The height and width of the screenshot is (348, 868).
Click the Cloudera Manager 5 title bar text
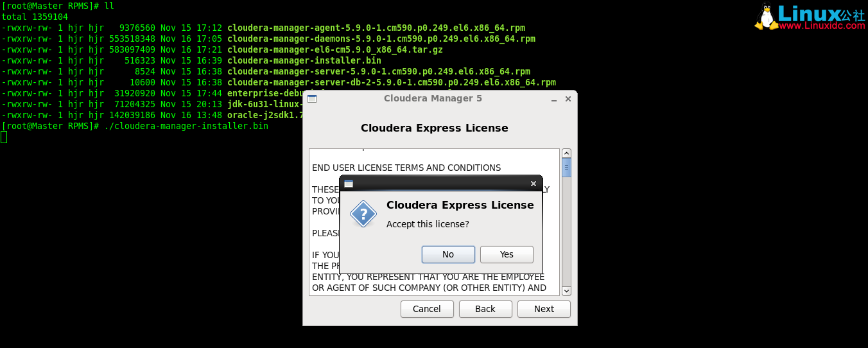pos(433,99)
